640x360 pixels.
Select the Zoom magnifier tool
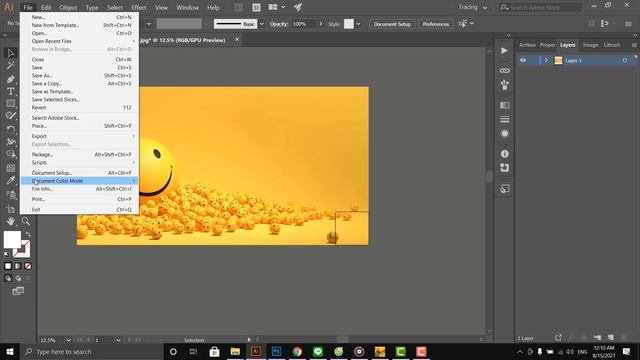25,221
